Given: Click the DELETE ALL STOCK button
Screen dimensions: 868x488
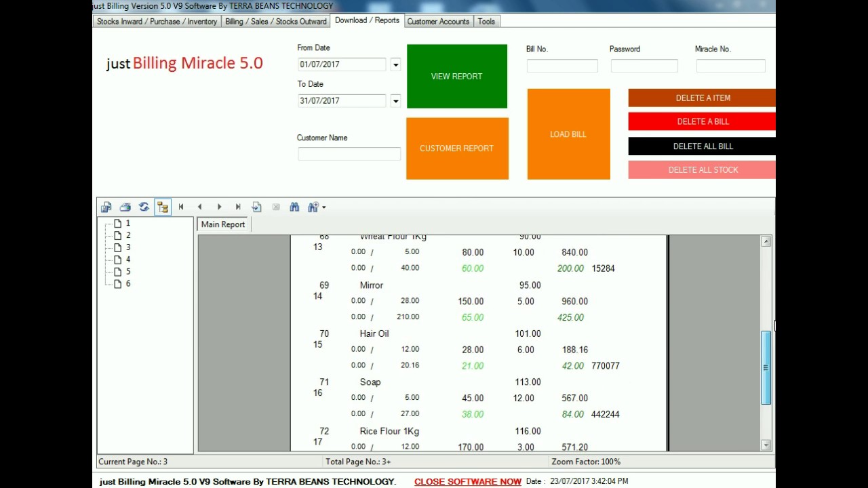Looking at the screenshot, I should pos(702,170).
